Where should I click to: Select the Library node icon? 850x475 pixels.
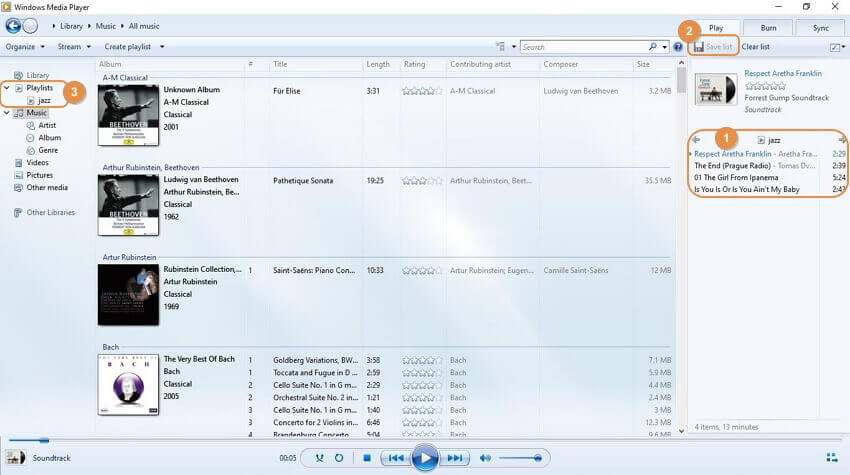(18, 75)
